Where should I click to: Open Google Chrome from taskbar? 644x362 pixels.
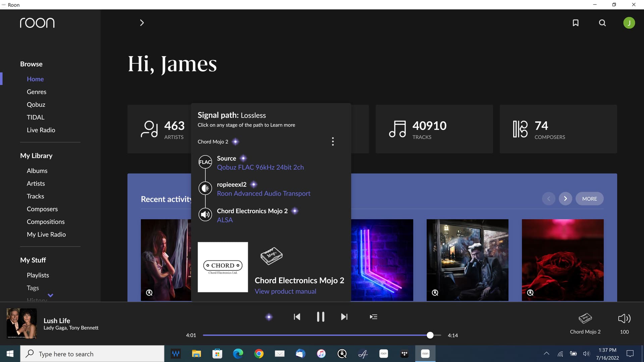(x=259, y=354)
